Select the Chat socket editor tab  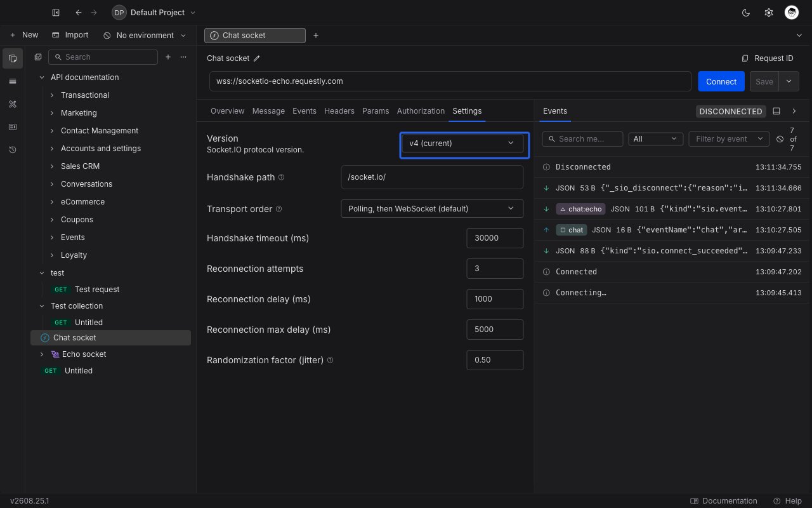[x=254, y=36]
